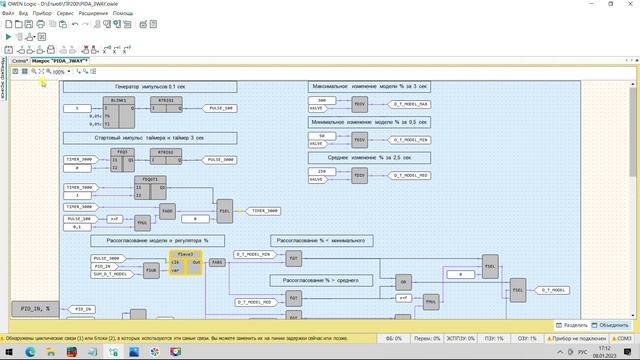640x360 pixels.
Task: Open the Расширения menu
Action: [93, 13]
